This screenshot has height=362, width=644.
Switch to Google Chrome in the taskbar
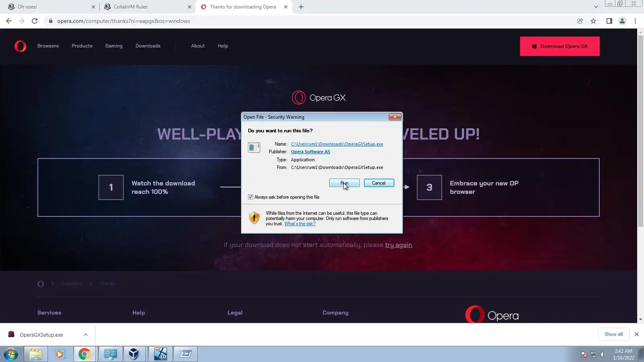84,354
